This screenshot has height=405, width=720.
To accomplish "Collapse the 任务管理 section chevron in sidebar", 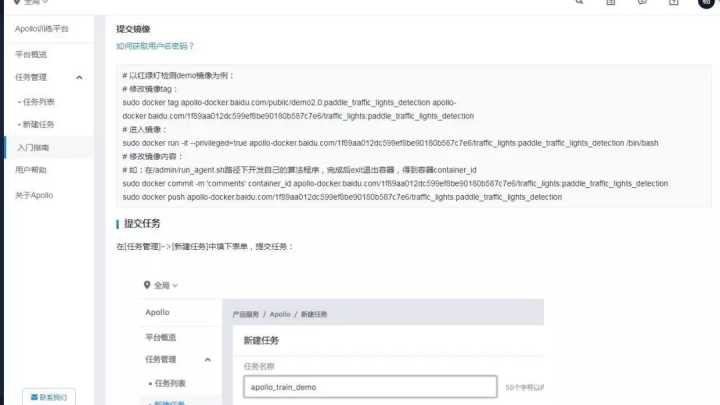I will coord(79,77).
